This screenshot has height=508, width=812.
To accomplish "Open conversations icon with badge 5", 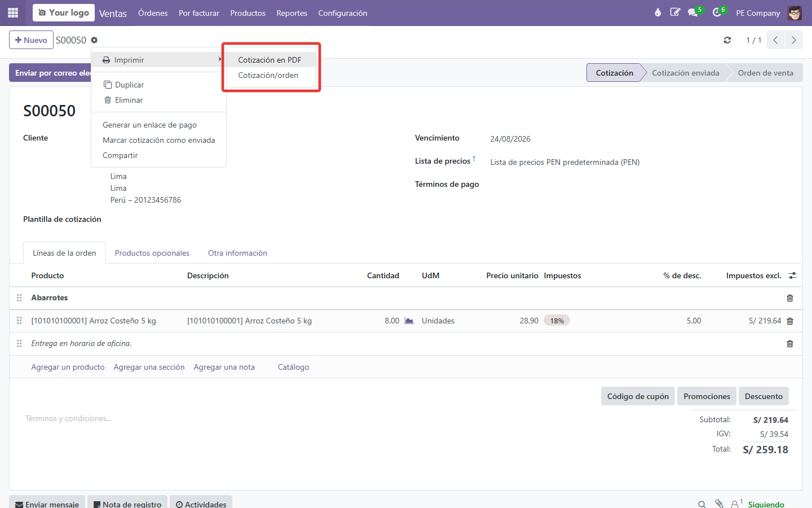I will (693, 12).
